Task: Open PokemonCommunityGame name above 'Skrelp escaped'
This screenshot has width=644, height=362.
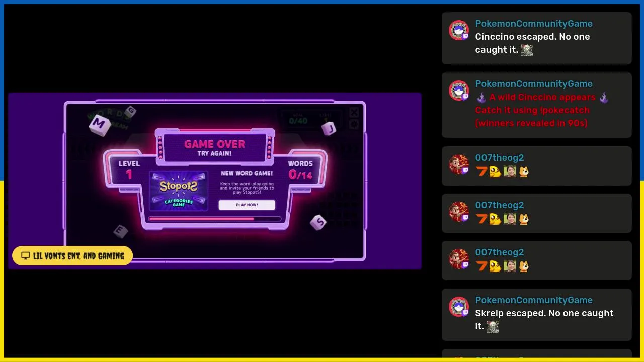Action: (534, 300)
